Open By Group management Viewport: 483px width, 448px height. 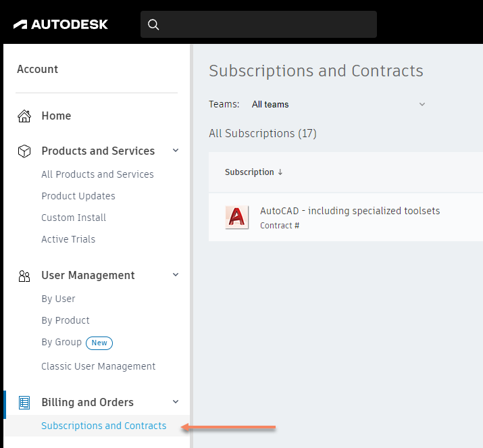[x=61, y=343]
